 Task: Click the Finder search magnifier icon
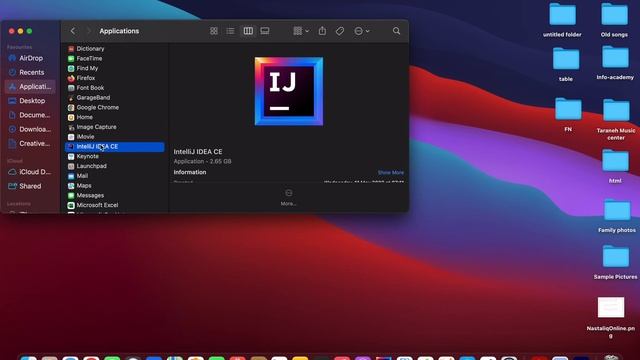pos(396,31)
